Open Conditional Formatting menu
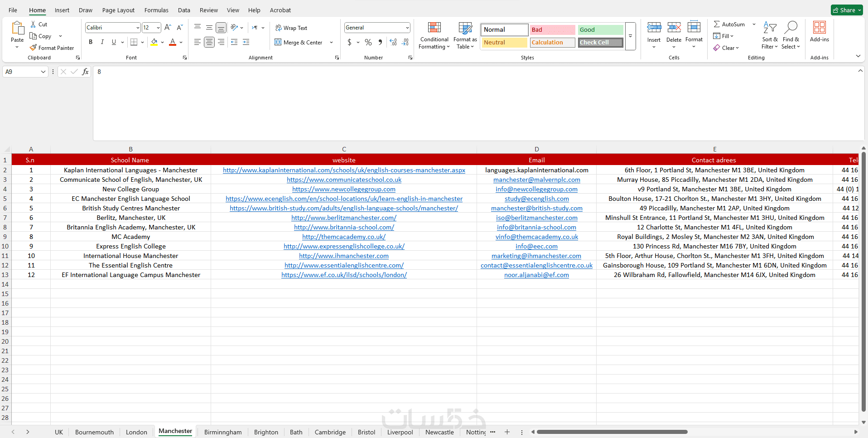 [x=434, y=35]
